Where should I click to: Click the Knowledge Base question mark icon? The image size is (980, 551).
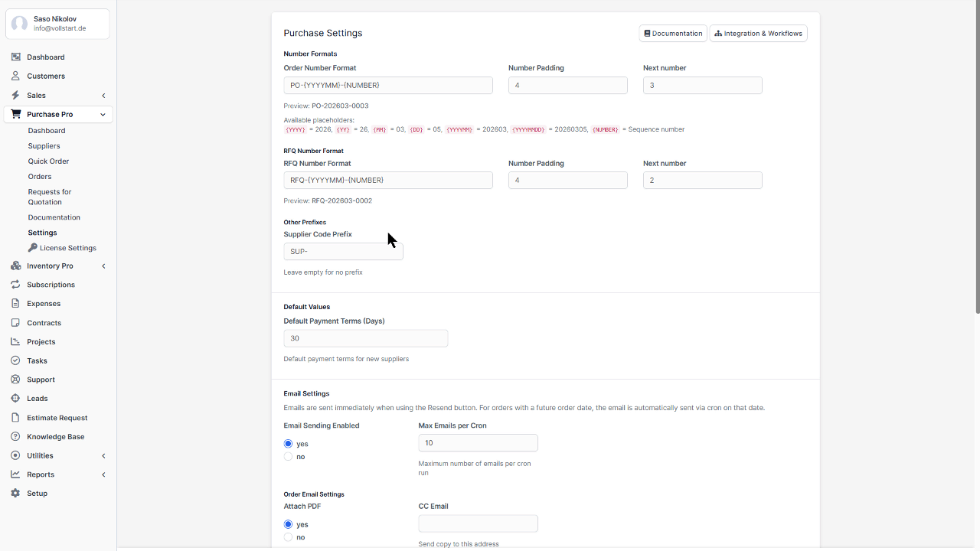pyautogui.click(x=15, y=436)
